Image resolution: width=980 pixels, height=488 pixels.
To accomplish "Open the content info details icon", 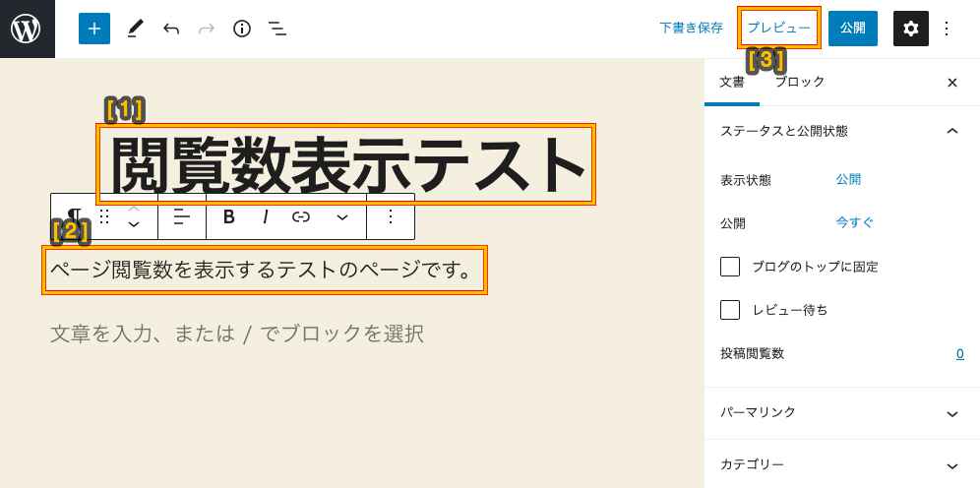I will 242,29.
